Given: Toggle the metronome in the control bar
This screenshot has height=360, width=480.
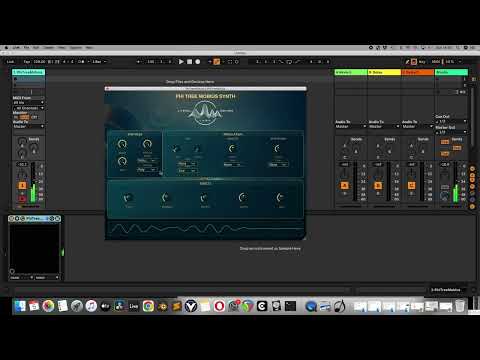Looking at the screenshot, I should tap(81, 62).
